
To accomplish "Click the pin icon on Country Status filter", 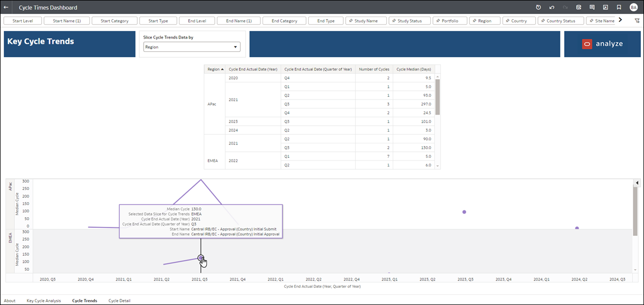I will [542, 21].
